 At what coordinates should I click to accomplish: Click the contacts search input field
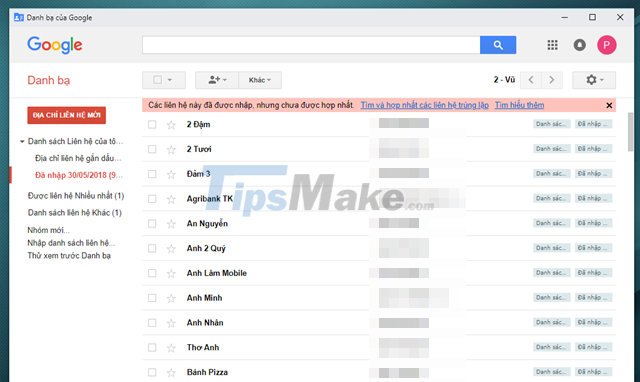click(311, 45)
